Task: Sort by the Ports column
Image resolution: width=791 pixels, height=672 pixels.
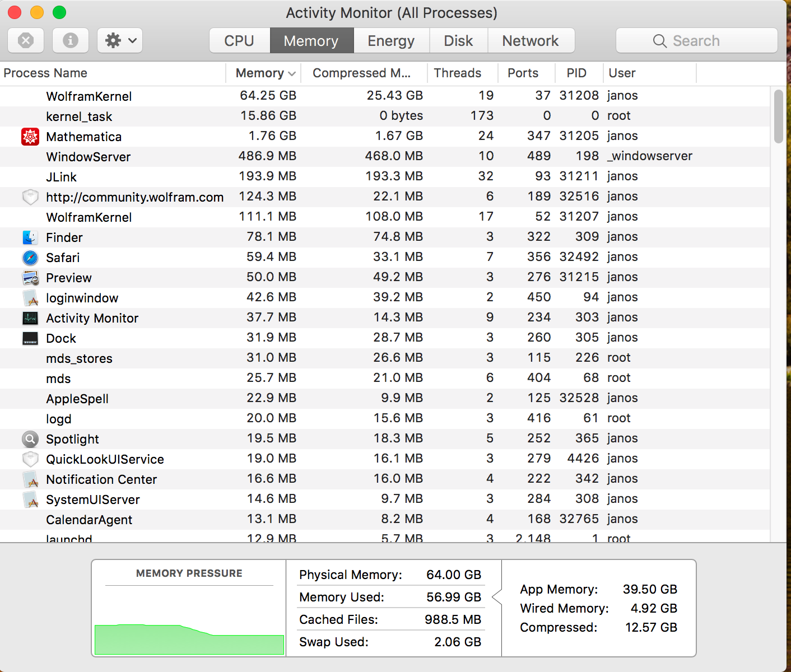Action: click(527, 73)
